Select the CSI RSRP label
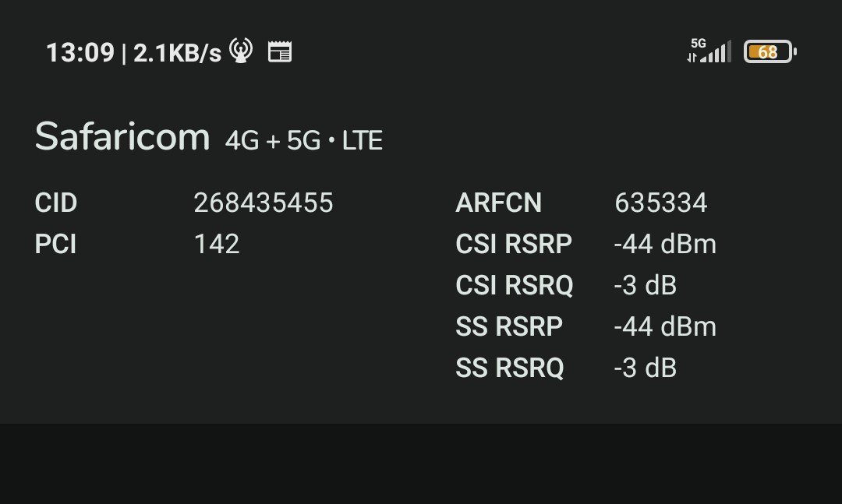Screen dimensions: 842x504 (514, 245)
